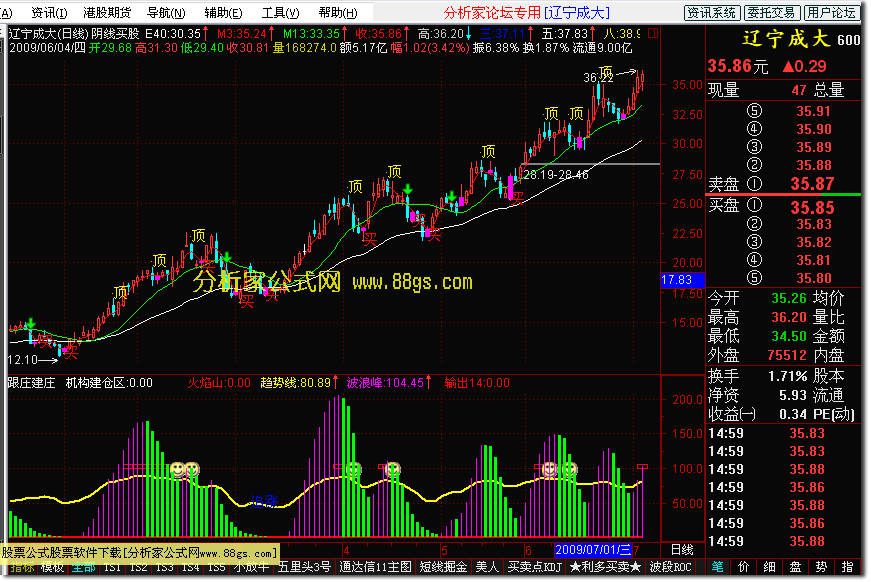Select the 指标 tab at bottom left

pos(22,567)
